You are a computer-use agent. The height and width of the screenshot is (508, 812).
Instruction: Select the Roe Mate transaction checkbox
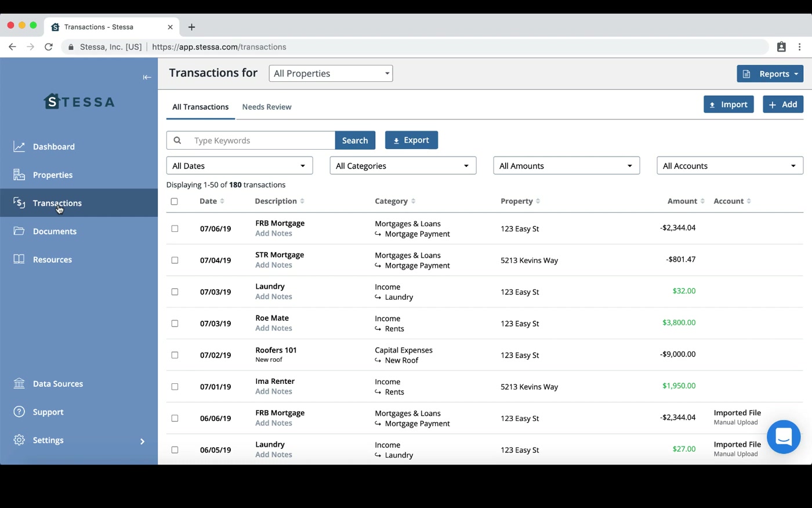175,324
